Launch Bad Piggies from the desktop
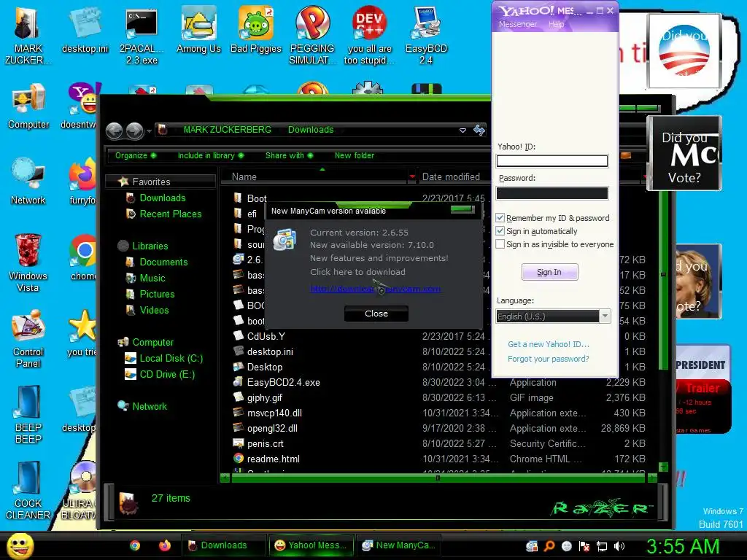This screenshot has height=560, width=747. (256, 29)
